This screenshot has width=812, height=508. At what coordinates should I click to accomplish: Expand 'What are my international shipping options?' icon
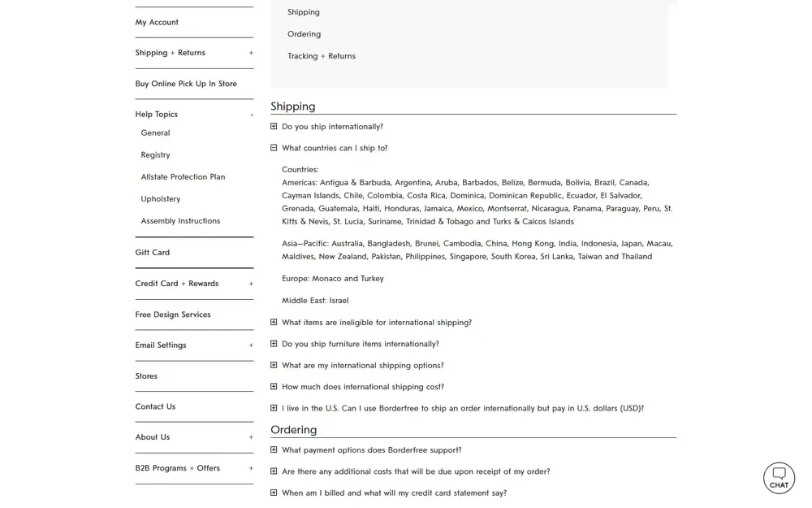click(274, 365)
